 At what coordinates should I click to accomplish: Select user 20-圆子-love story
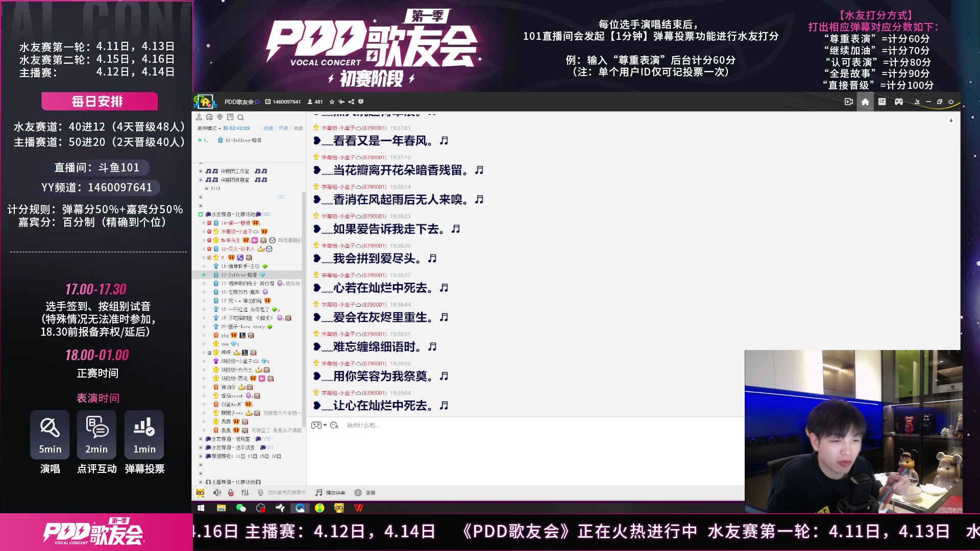click(x=243, y=327)
